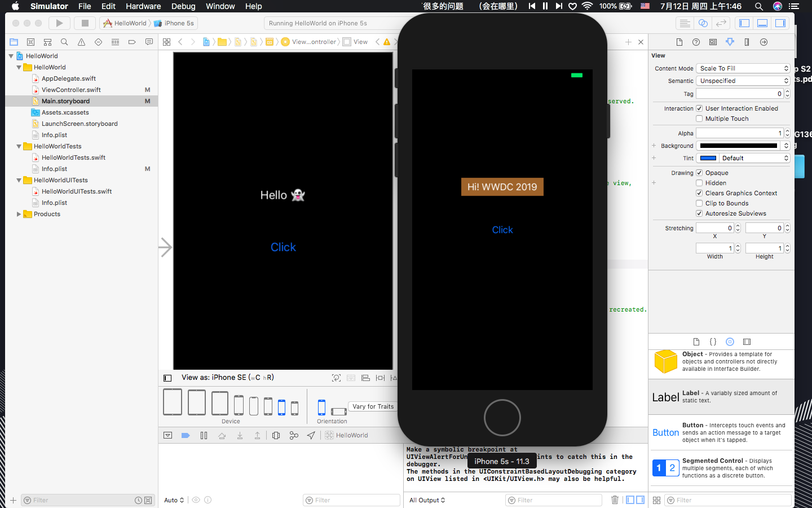Show the Standard editor

click(685, 23)
